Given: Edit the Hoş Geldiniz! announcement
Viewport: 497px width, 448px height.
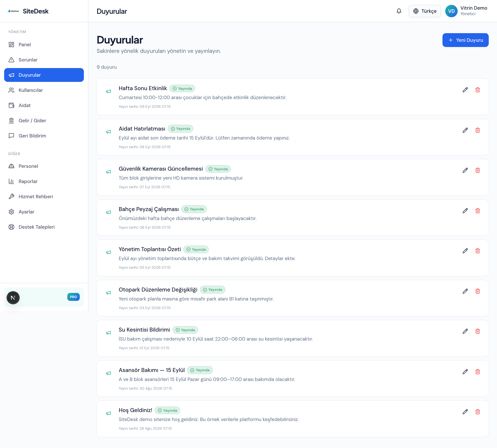Looking at the screenshot, I should click(x=465, y=412).
